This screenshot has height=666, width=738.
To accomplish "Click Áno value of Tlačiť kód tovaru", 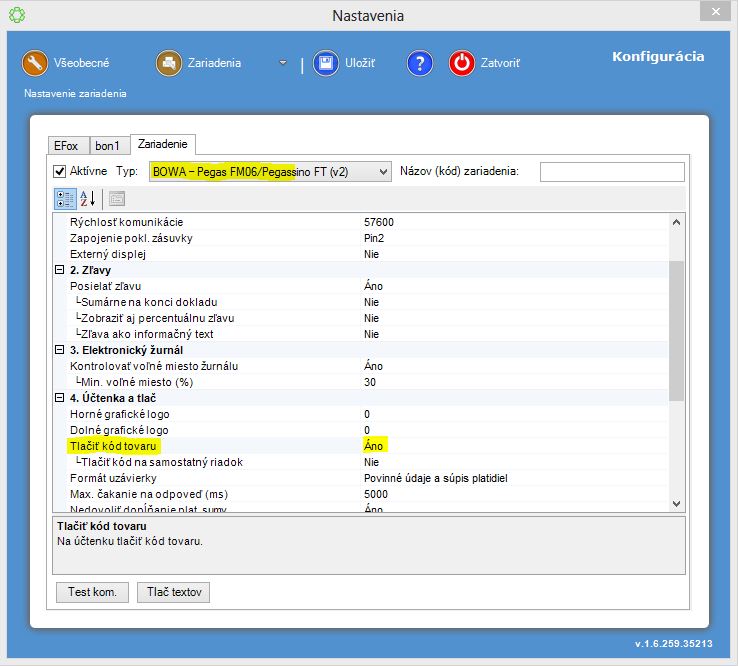I will (374, 445).
